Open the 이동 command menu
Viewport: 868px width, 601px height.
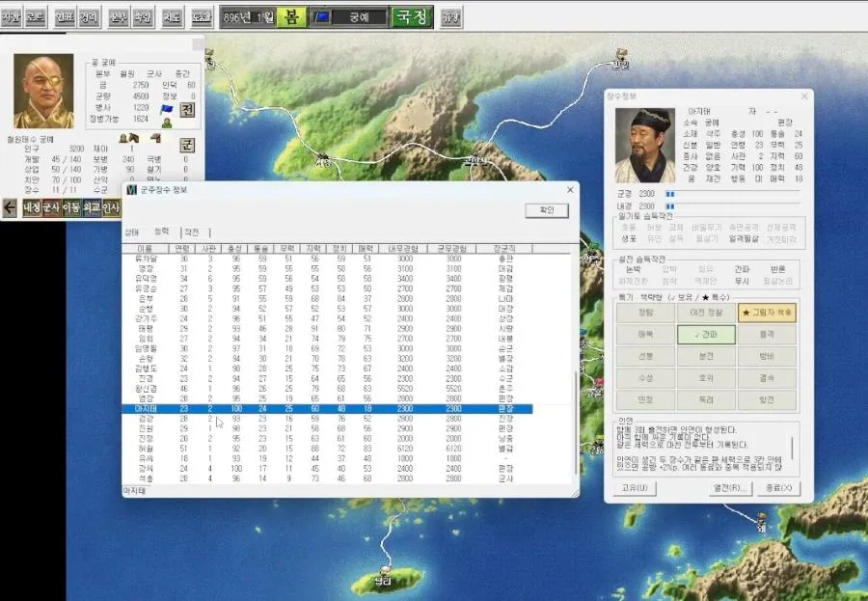pos(71,207)
